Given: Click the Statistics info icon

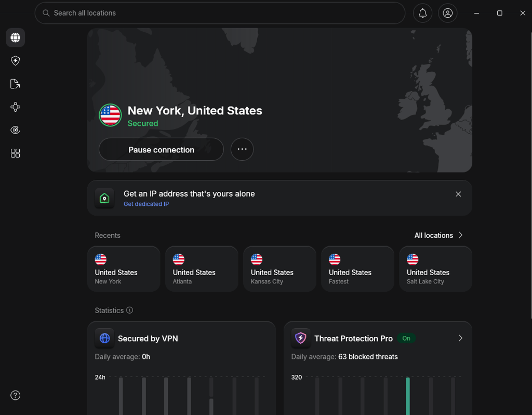Looking at the screenshot, I should [129, 310].
